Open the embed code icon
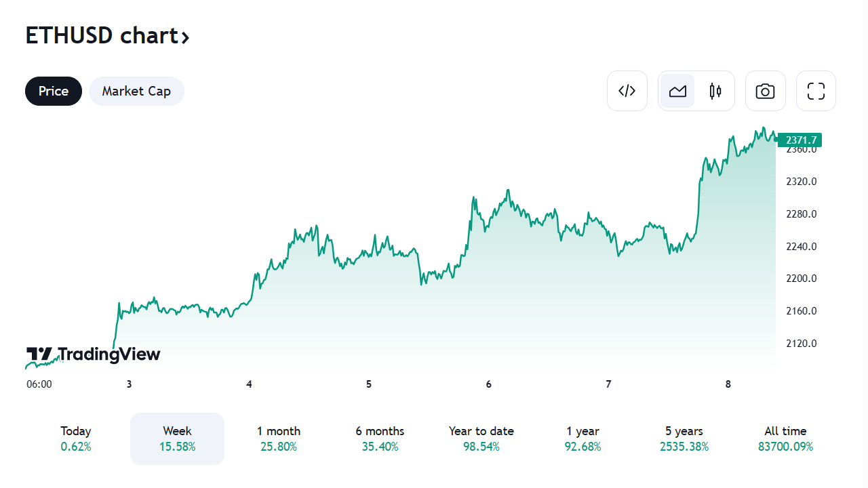 coord(627,91)
